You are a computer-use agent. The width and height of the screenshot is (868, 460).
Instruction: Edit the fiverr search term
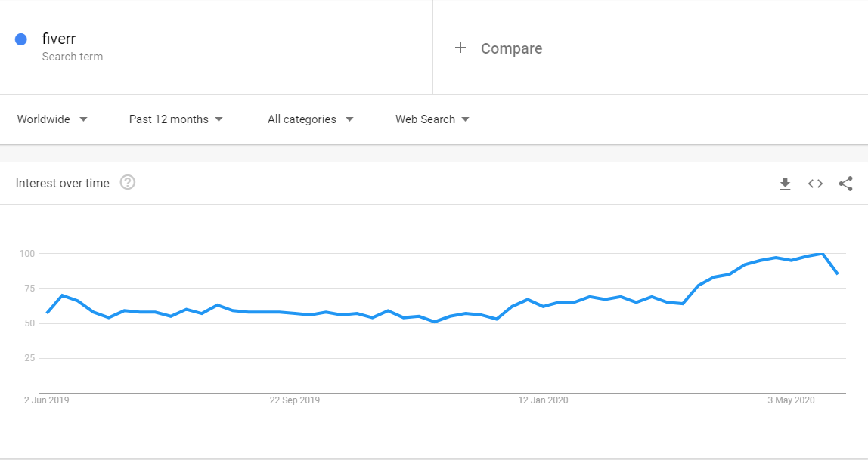pyautogui.click(x=59, y=39)
